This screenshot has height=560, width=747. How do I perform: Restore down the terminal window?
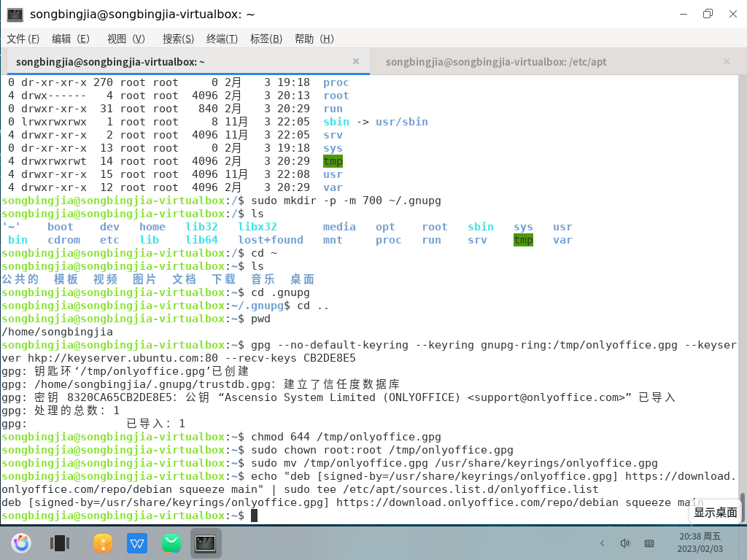pos(708,14)
